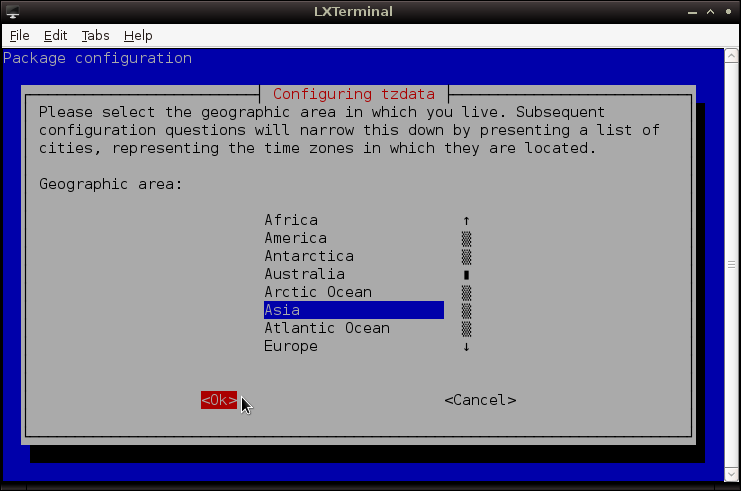Click the list's scroll down arrow
Image resolution: width=741 pixels, height=491 pixels.
pos(466,347)
